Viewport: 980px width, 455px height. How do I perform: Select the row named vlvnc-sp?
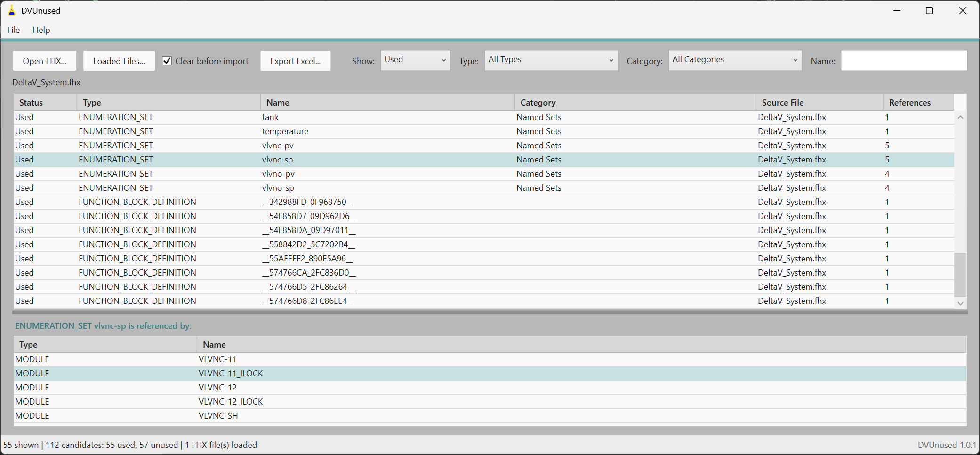[x=484, y=160]
